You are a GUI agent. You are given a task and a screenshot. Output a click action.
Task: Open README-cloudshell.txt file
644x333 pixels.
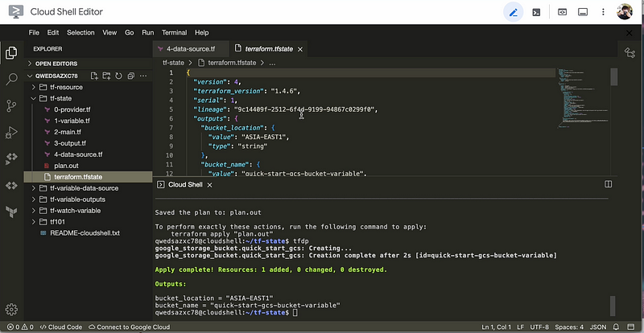(85, 232)
